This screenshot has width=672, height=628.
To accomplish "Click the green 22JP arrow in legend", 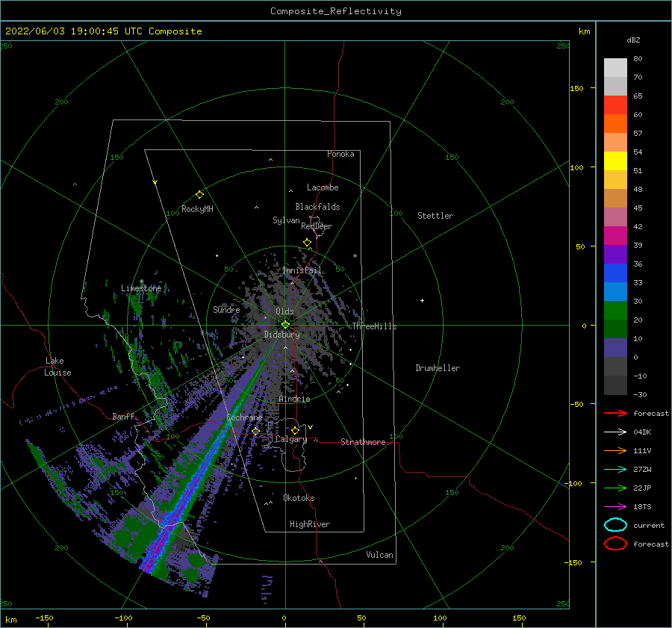I will [x=615, y=488].
